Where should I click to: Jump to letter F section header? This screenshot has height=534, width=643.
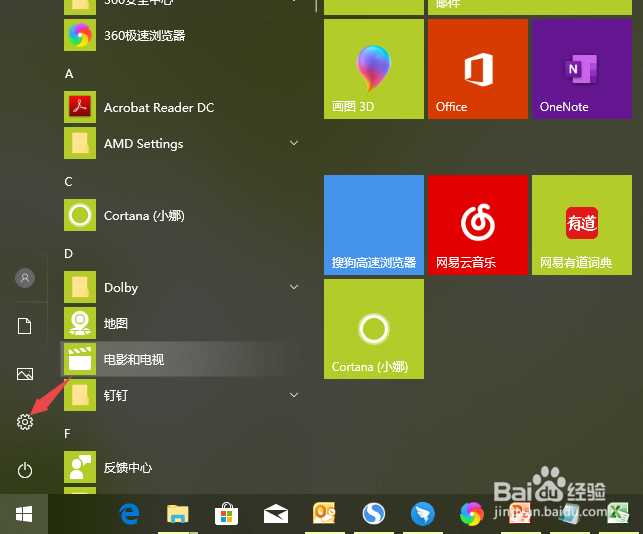pos(68,434)
